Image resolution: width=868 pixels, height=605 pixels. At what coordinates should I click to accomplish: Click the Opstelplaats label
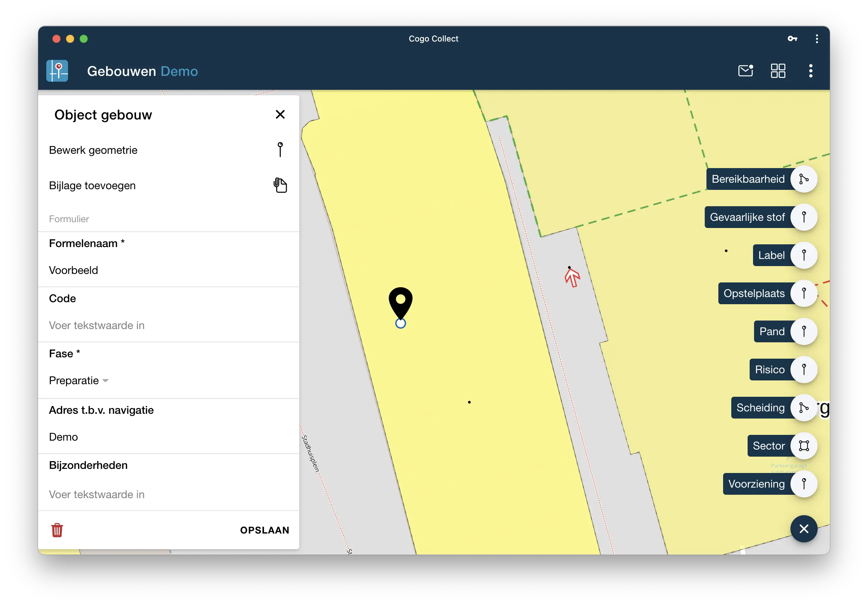(x=754, y=294)
